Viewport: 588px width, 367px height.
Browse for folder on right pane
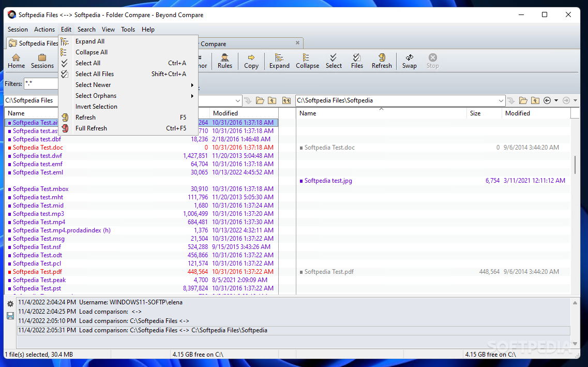[x=523, y=100]
